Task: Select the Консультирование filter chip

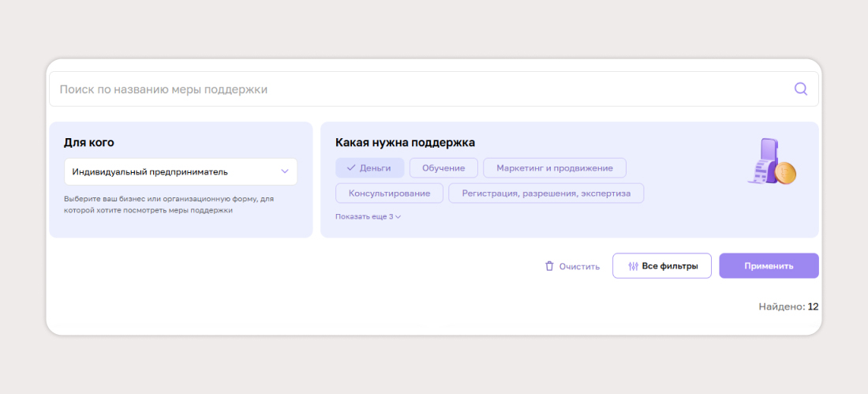Action: click(389, 193)
